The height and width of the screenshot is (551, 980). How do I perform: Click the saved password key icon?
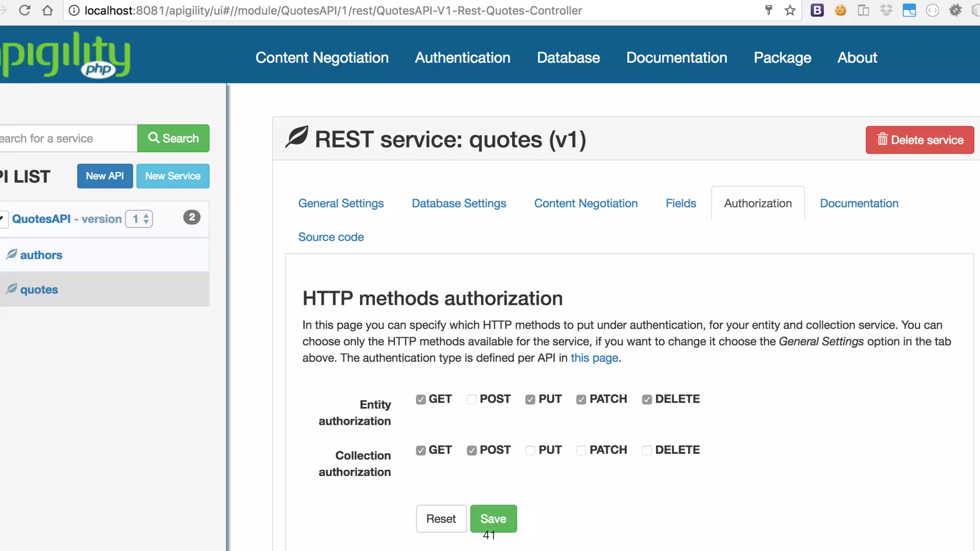[768, 10]
